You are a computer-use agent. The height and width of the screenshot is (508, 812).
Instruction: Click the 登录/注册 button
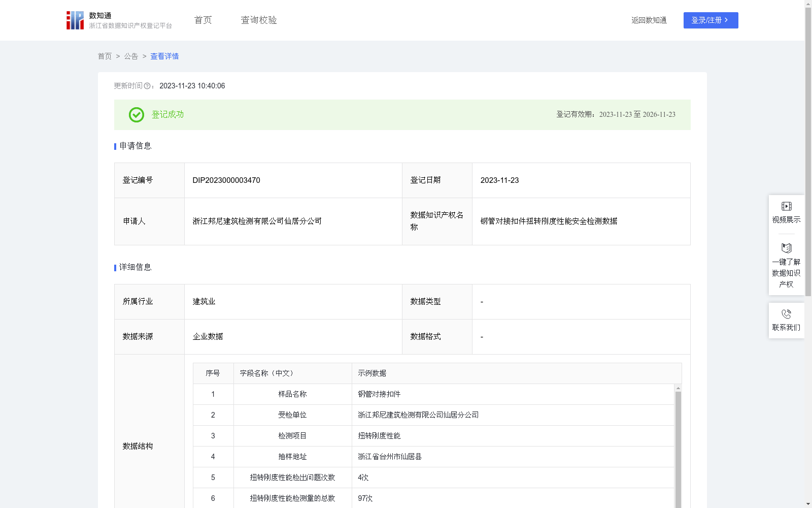coord(710,20)
